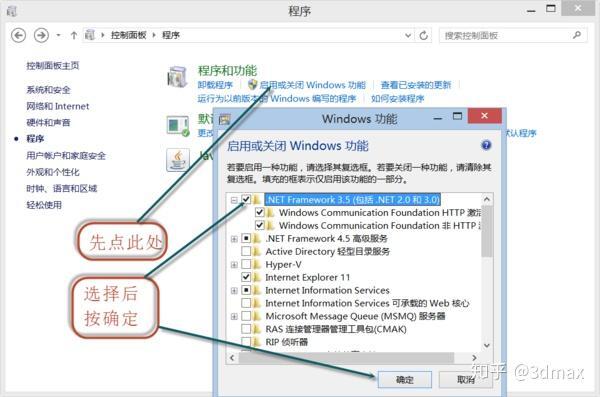600x397 pixels.
Task: Click the 取消 button
Action: pos(466,379)
